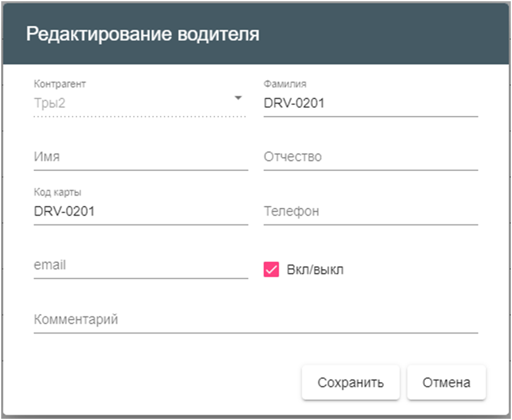
Task: Click into the Имя input field
Action: point(141,157)
